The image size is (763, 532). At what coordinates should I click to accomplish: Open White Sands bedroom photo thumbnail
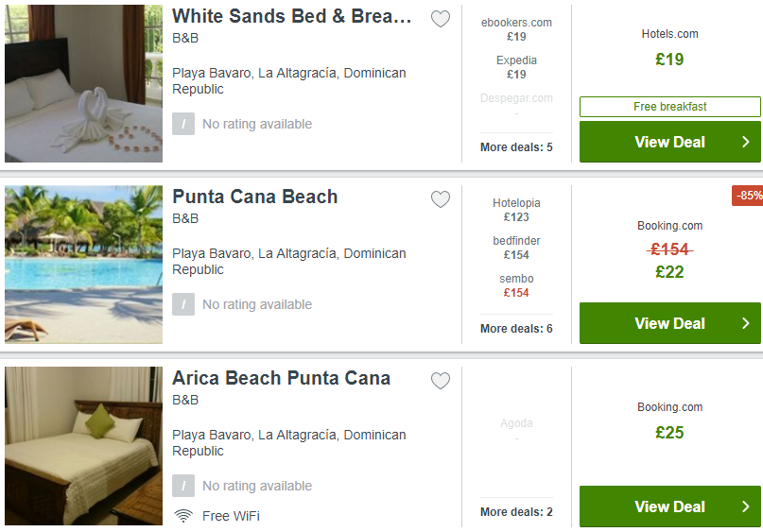pyautogui.click(x=84, y=84)
